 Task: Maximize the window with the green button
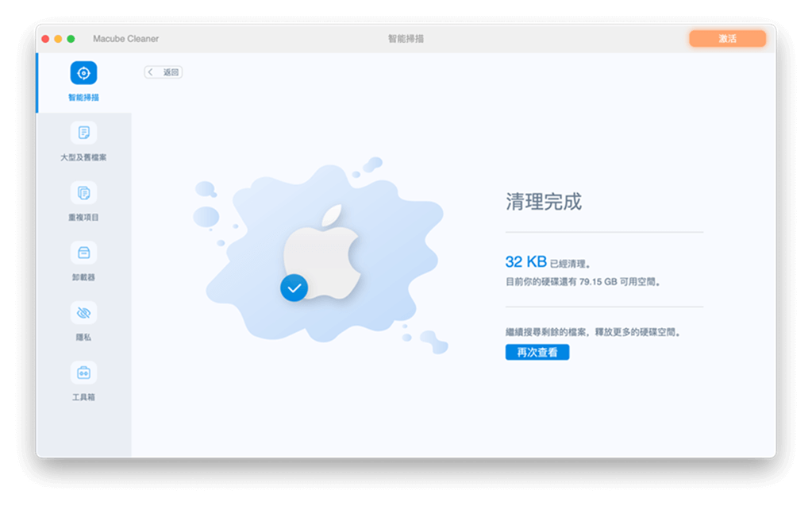pos(71,39)
